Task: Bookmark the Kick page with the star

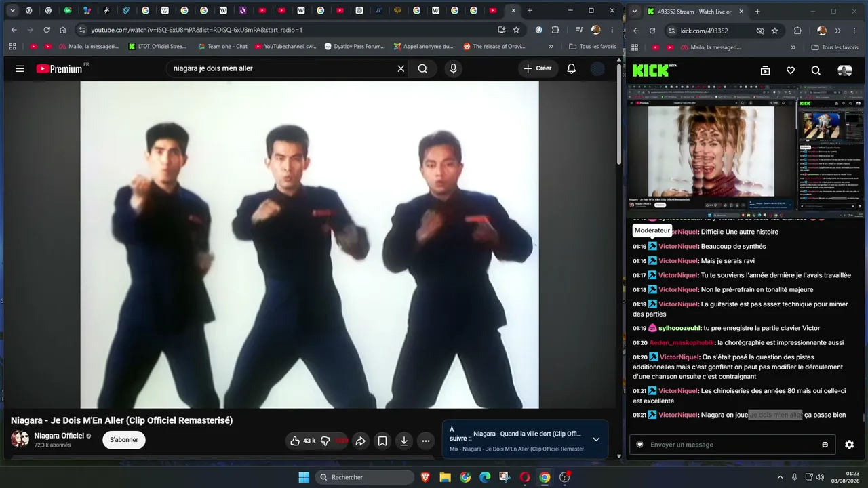Action: 774,30
